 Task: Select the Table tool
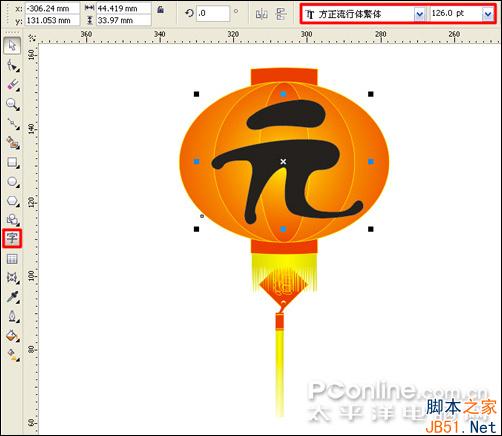pos(12,259)
